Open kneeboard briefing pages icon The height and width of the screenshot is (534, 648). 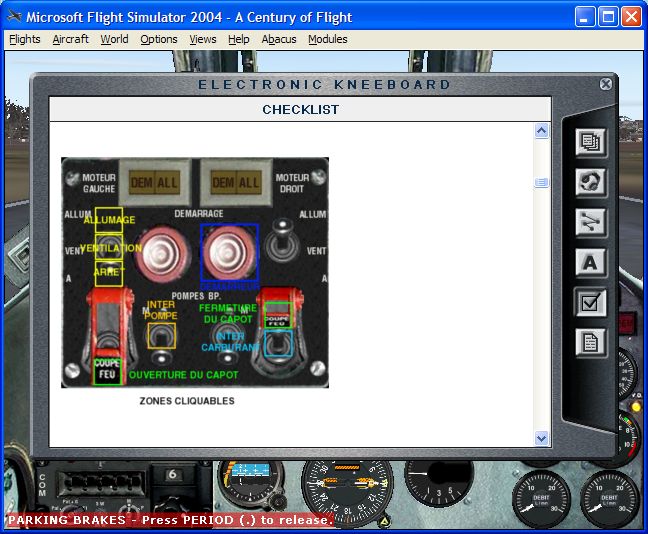click(591, 142)
